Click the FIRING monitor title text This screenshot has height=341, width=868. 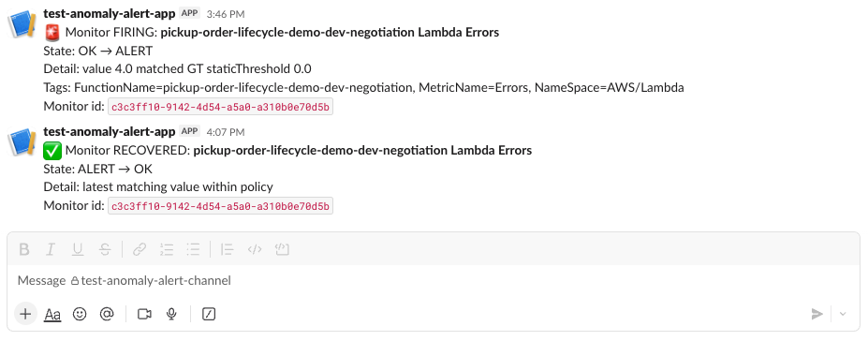(330, 33)
